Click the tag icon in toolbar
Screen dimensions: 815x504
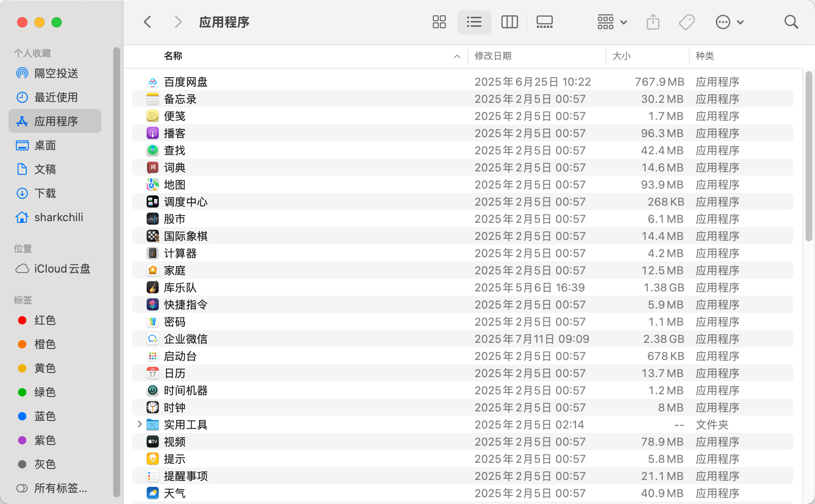coord(686,22)
